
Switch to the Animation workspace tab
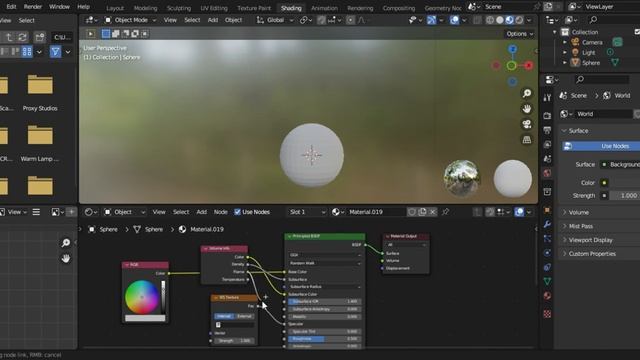[324, 8]
